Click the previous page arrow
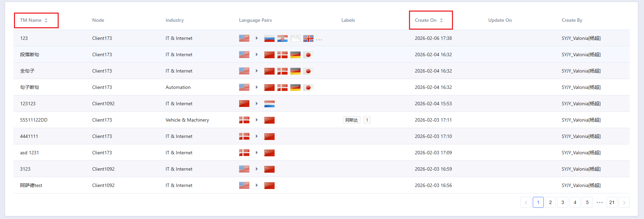 [x=526, y=202]
